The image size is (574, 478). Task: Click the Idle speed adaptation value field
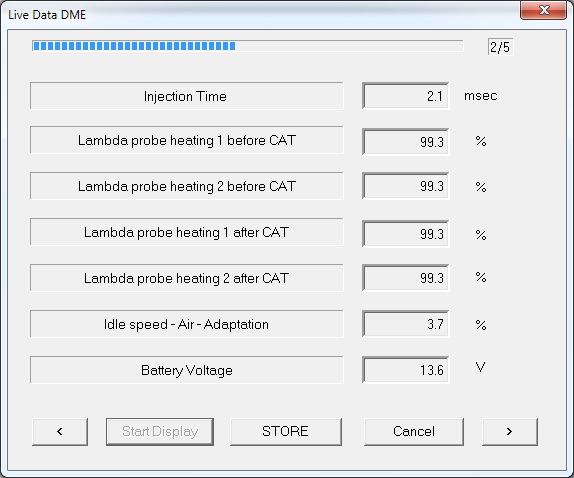coord(406,324)
